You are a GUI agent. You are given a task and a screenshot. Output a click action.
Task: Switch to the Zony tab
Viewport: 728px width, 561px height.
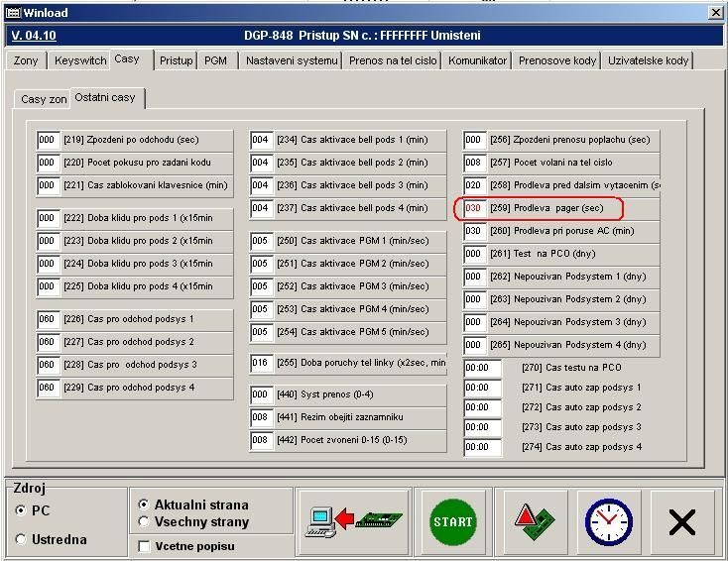27,60
